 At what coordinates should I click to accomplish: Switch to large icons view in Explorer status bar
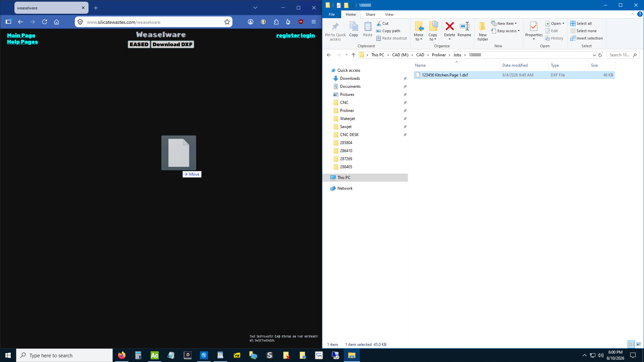click(639, 344)
